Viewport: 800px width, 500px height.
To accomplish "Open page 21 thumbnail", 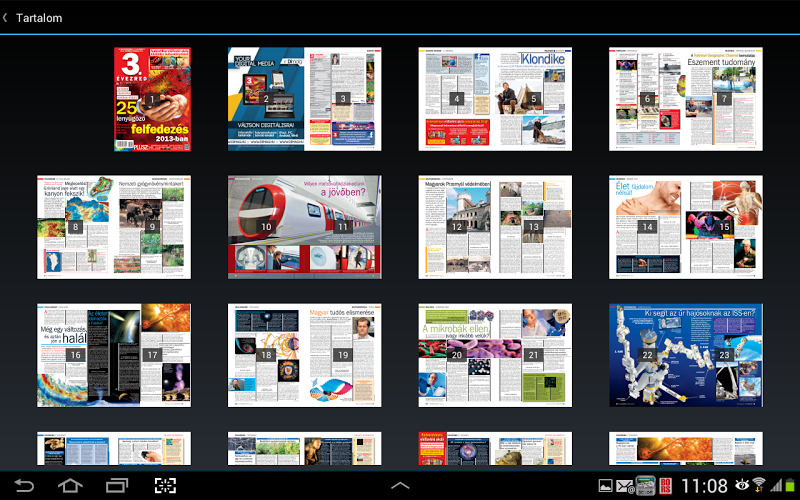I will [x=534, y=355].
